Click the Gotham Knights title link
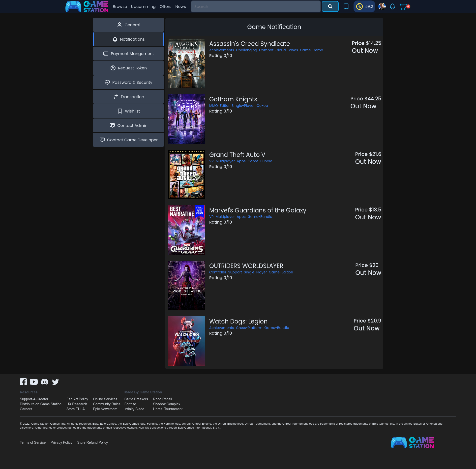Viewport: 476px width, 469px height. point(233,99)
